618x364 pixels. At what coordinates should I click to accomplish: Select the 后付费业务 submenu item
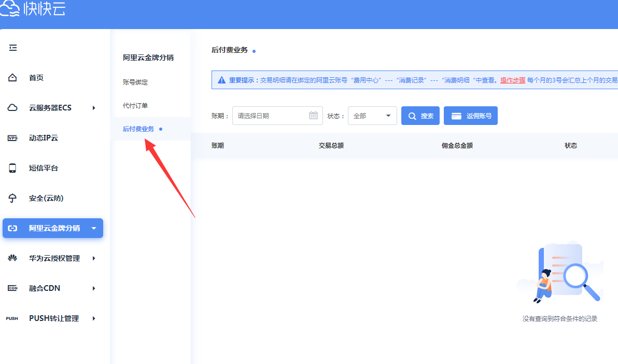click(x=138, y=129)
